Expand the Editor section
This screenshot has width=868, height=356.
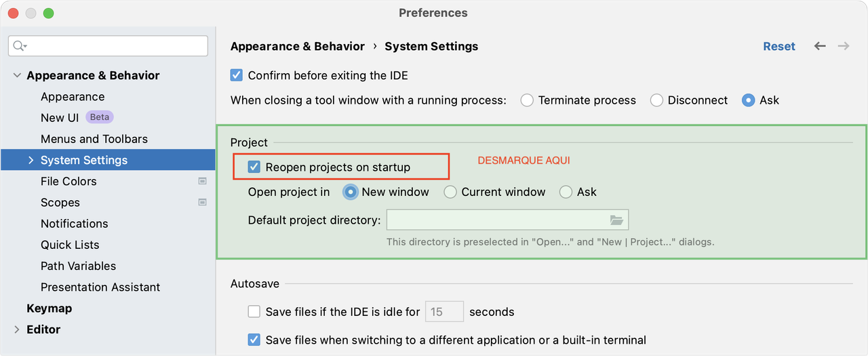17,330
